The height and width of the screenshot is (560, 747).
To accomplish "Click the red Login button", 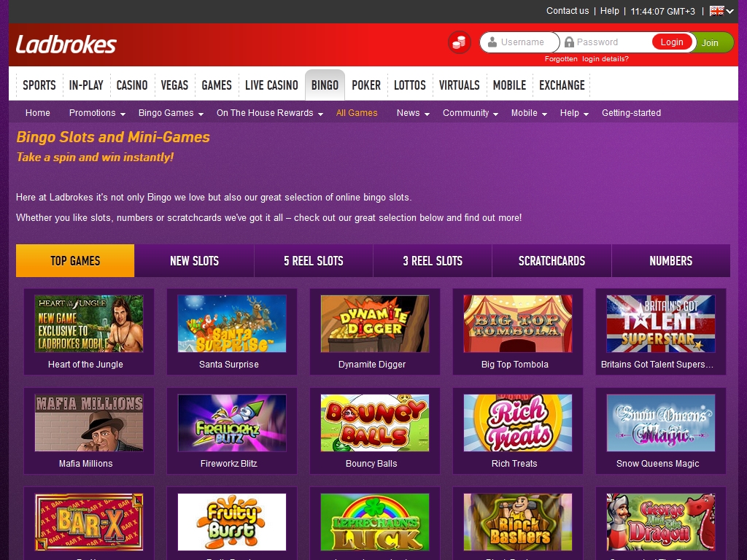I will [672, 42].
